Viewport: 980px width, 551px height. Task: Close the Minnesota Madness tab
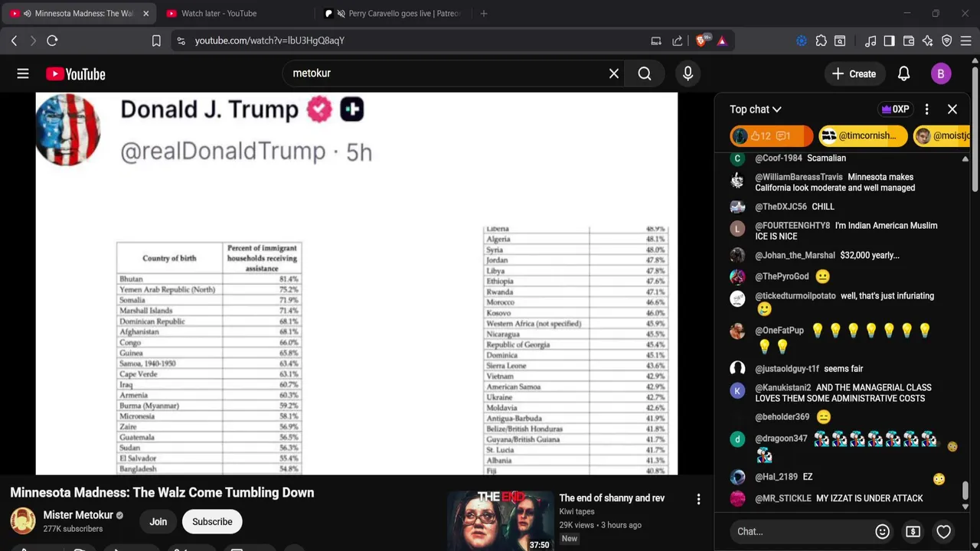[145, 13]
